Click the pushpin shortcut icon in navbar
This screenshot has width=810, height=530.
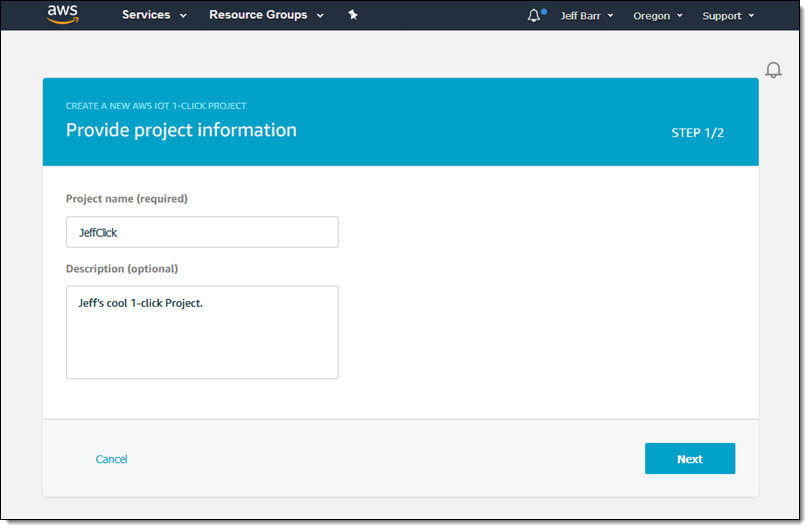pos(352,15)
